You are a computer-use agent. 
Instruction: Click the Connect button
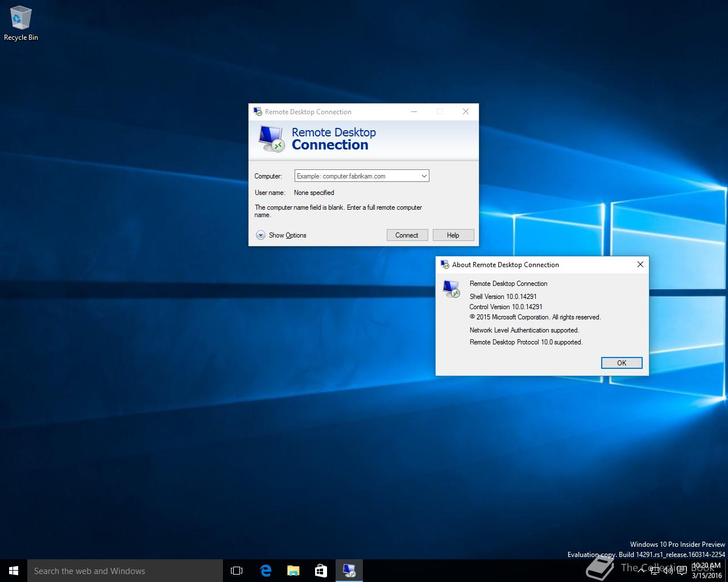(407, 235)
